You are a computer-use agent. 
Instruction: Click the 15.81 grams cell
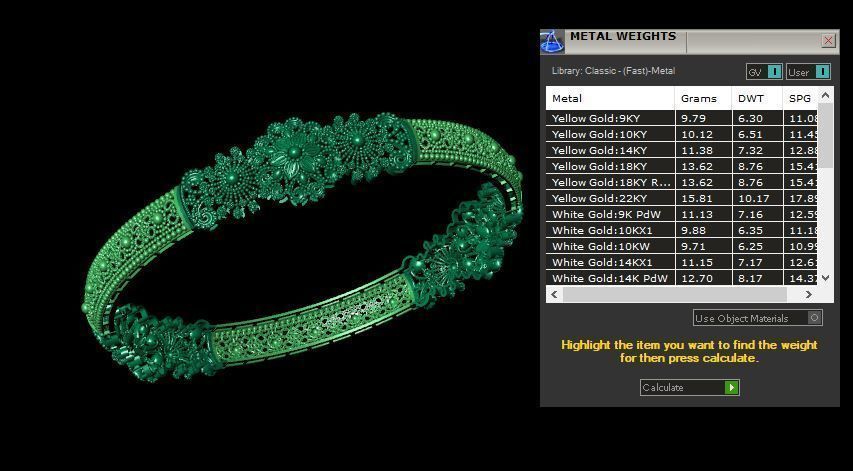[703, 199]
